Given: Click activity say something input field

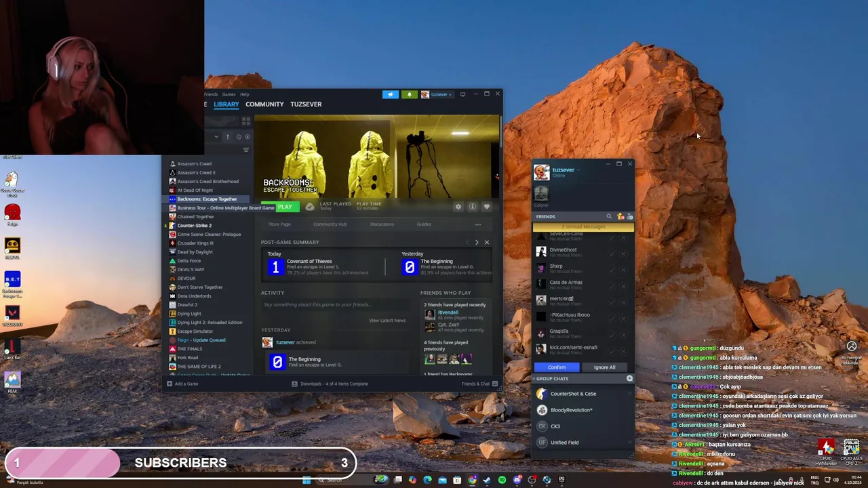Looking at the screenshot, I should pyautogui.click(x=336, y=305).
